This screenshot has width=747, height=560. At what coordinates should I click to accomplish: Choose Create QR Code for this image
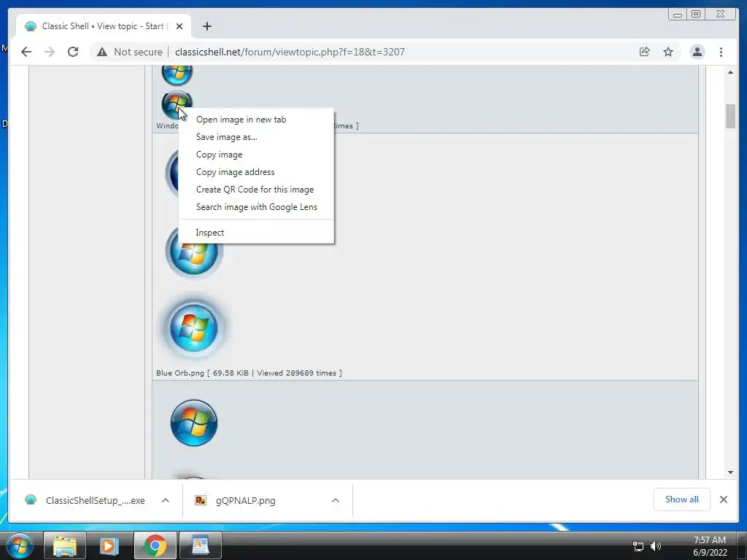pyautogui.click(x=256, y=190)
